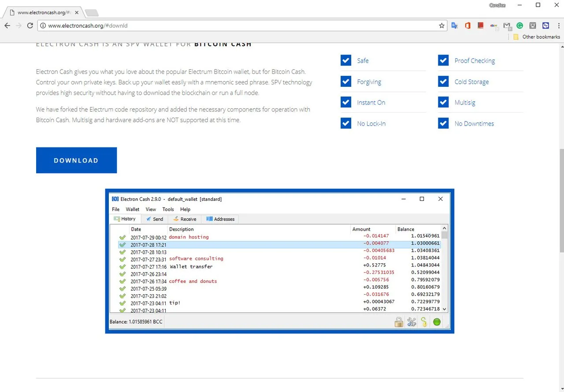Click the blue DOWNLOAD button

pos(76,160)
